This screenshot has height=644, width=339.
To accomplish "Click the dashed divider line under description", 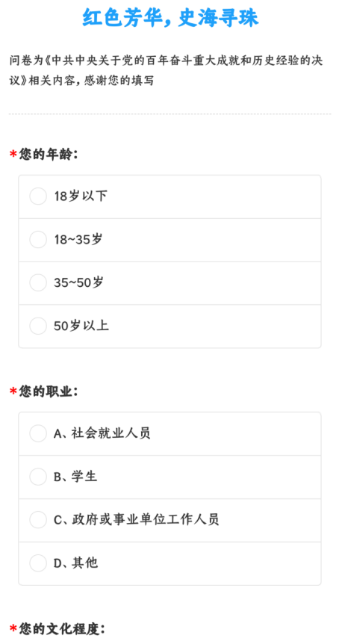I will pos(170,114).
